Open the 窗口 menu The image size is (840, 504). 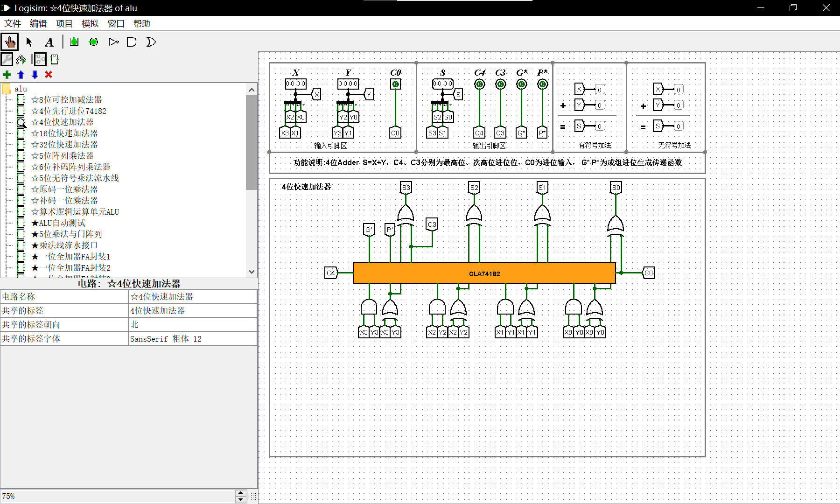coord(116,24)
